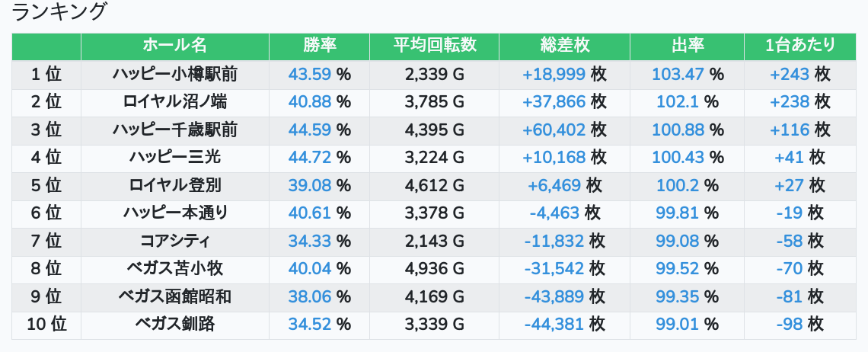Viewport: 868px width, 352px height.
Task: Click the -98 per-machine value
Action: (790, 325)
